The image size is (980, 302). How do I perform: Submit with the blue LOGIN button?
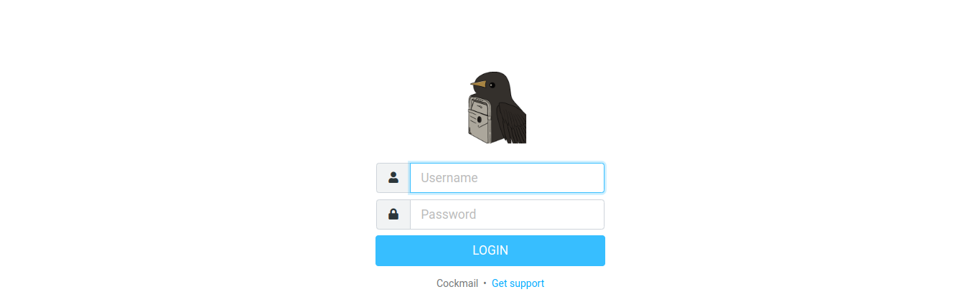490,250
